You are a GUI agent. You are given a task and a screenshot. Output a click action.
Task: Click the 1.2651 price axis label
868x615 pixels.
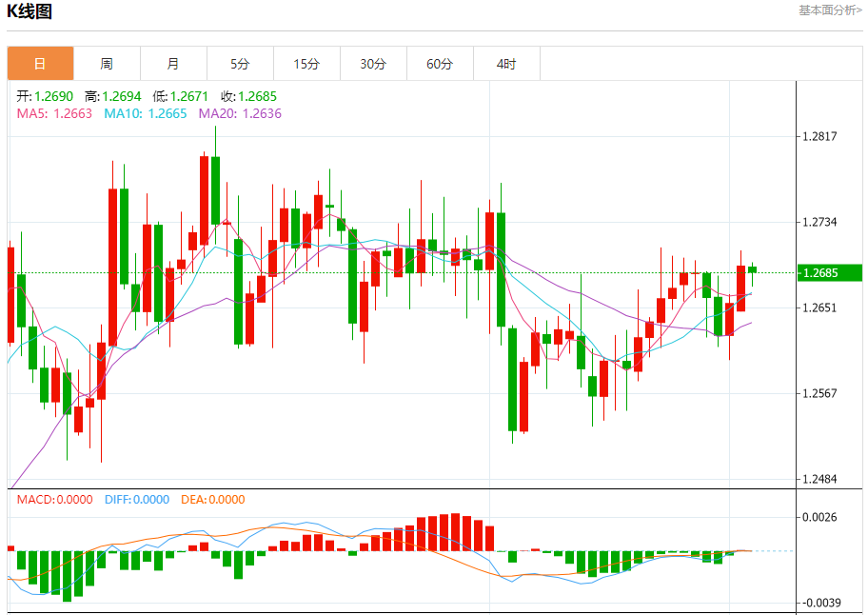coord(819,307)
